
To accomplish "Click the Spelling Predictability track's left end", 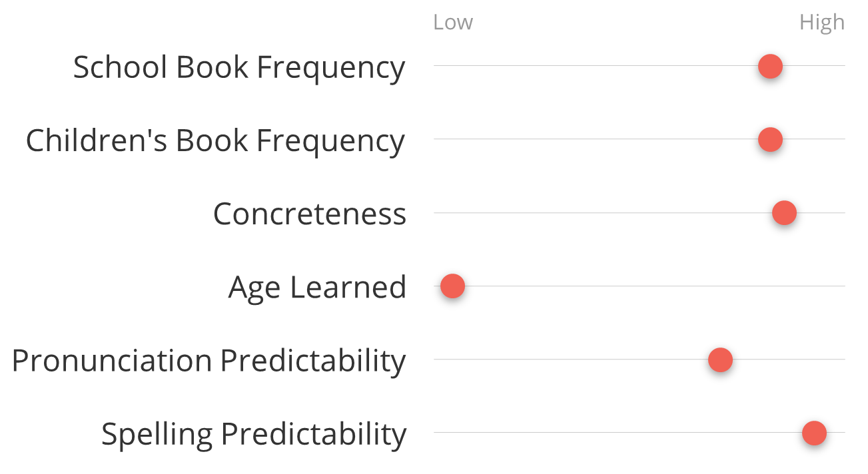I will coord(437,433).
